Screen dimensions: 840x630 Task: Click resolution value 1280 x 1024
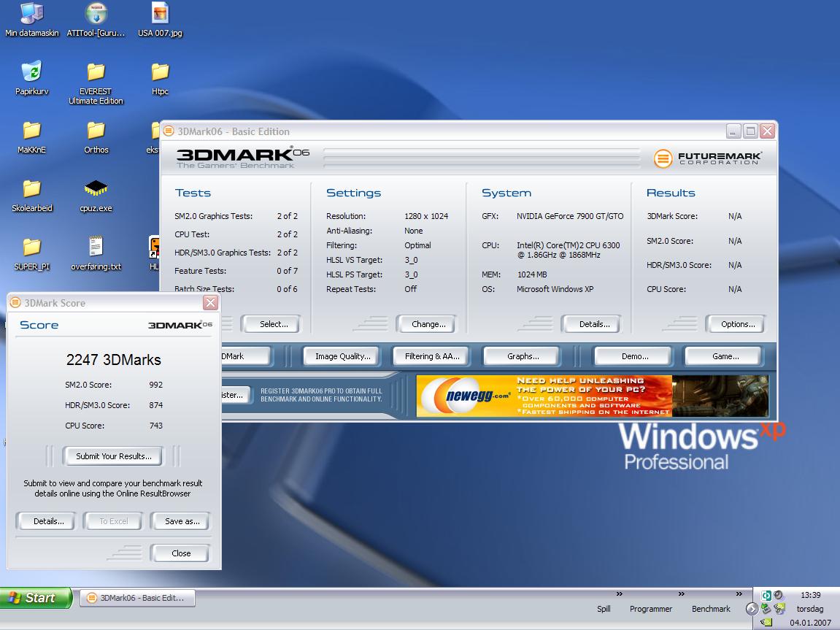point(426,216)
